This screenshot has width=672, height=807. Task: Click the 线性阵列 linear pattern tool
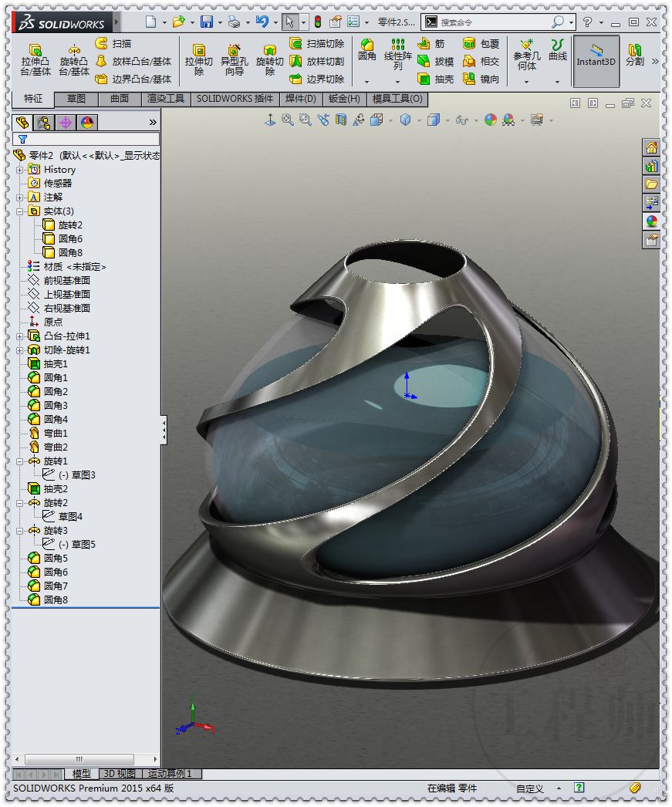pyautogui.click(x=398, y=55)
